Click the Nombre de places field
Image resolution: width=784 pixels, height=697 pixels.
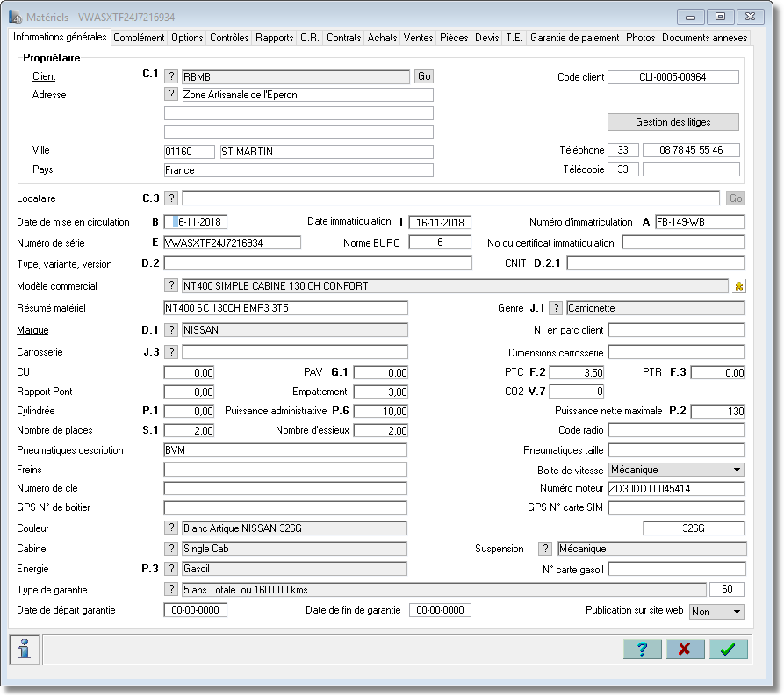pyautogui.click(x=189, y=430)
